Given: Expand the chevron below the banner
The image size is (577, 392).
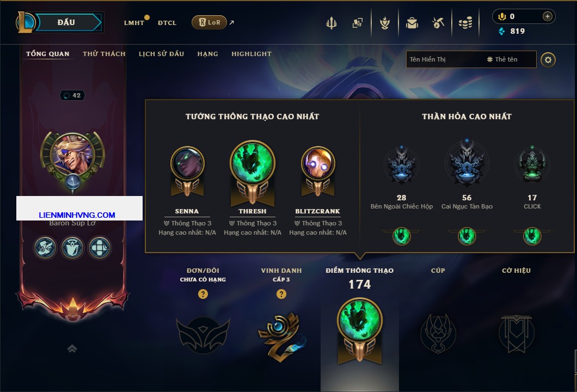Looking at the screenshot, I should [72, 348].
